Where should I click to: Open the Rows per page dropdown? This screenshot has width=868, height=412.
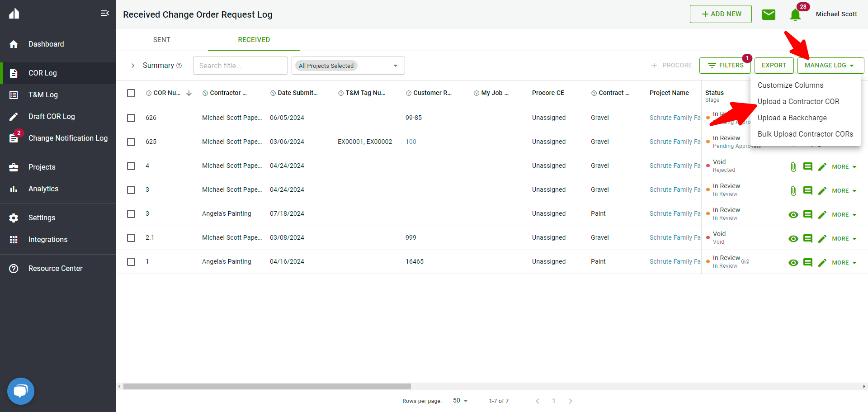459,401
